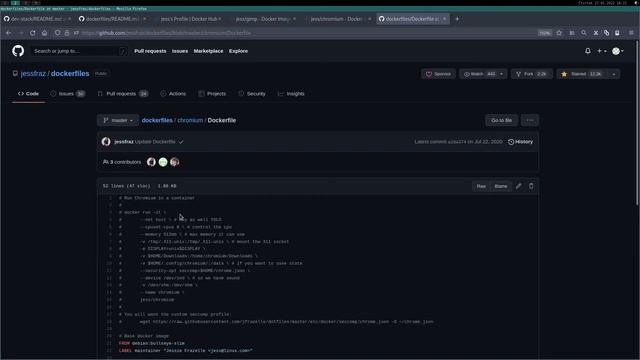This screenshot has height=360, width=640.
Task: Open the repository Issues tab
Action: point(67,94)
